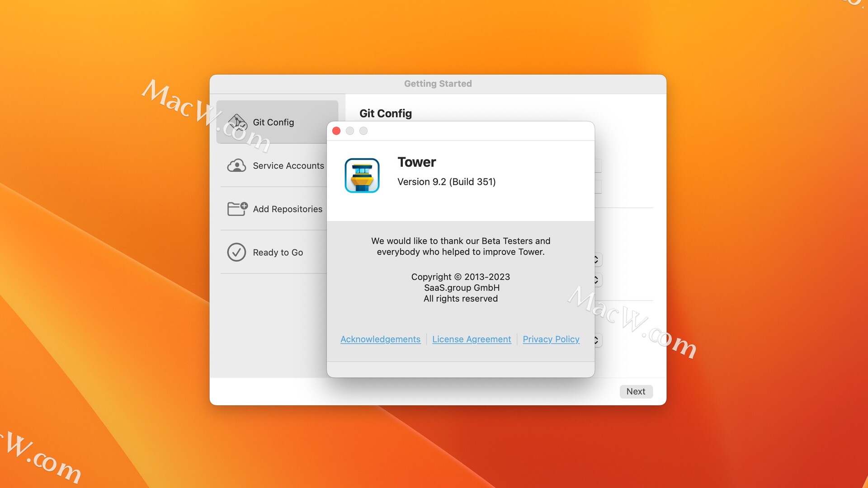Click the Acknowledgements link
Image resolution: width=868 pixels, height=488 pixels.
pyautogui.click(x=380, y=338)
